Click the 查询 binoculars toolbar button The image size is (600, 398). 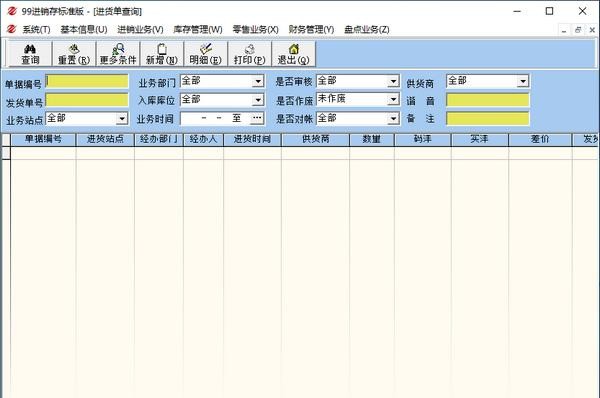coord(30,54)
